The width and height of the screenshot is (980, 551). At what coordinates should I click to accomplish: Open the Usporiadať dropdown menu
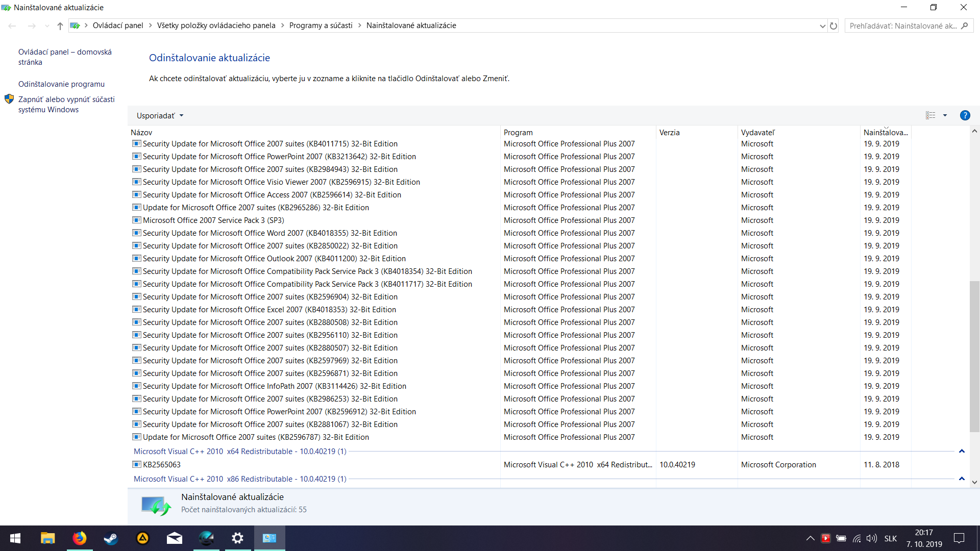[160, 116]
